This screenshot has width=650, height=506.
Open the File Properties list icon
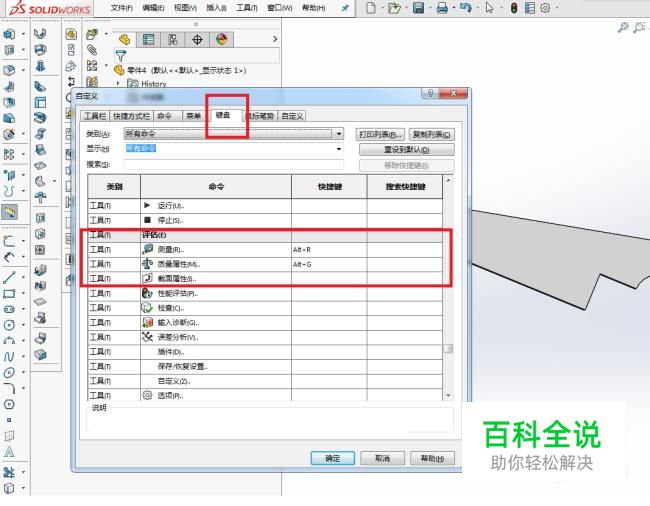click(x=529, y=7)
